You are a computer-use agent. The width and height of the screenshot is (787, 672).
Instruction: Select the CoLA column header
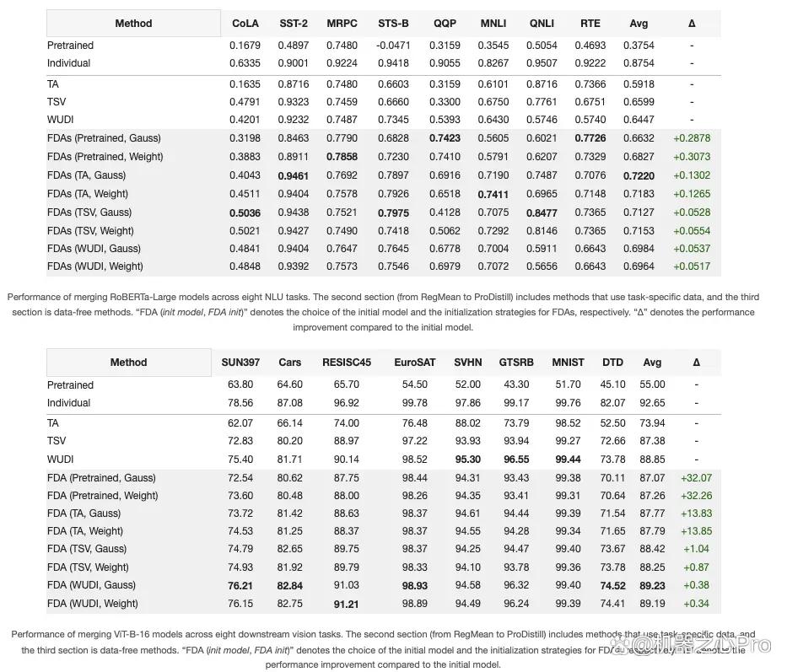click(x=245, y=24)
